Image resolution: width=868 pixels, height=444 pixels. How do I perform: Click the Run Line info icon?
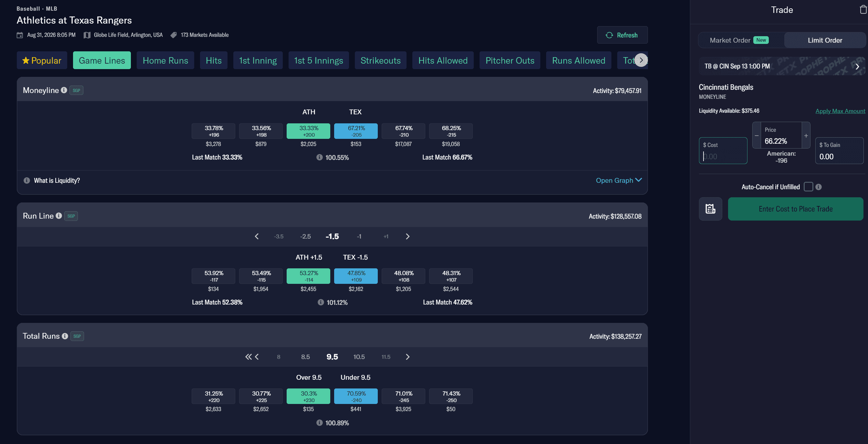(x=59, y=216)
